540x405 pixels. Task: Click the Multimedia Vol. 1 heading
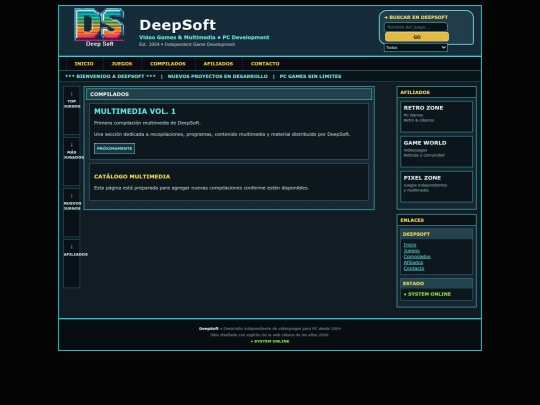[x=135, y=111]
